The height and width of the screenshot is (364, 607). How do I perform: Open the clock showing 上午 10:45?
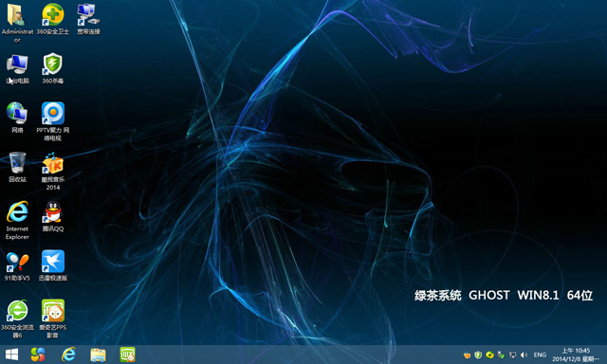576,355
